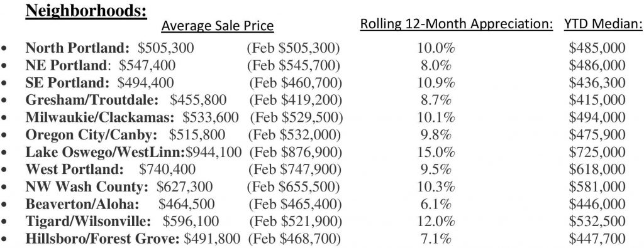Select Lake Oswego/WestLinn label
This screenshot has height=248, width=644.
(x=106, y=152)
